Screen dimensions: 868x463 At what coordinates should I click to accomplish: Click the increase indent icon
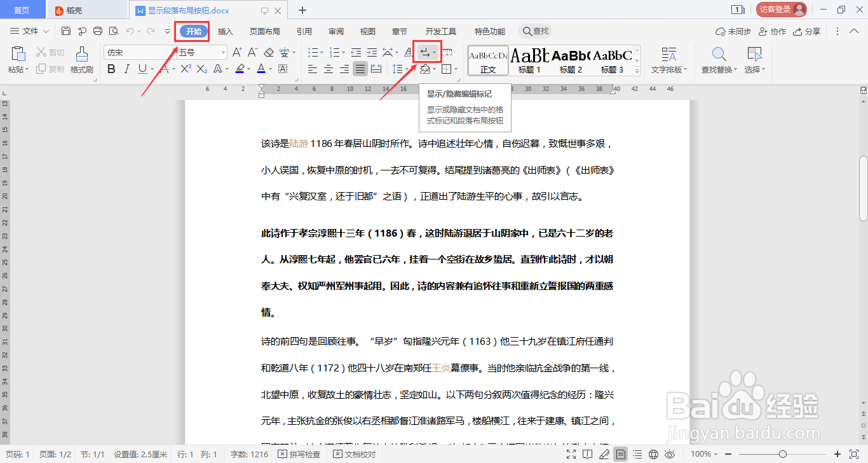(371, 52)
